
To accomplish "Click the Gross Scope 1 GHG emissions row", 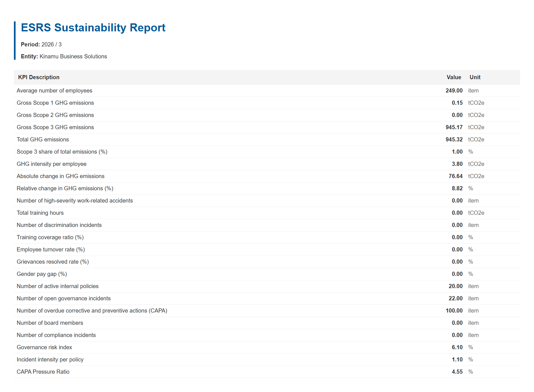I will click(x=267, y=103).
